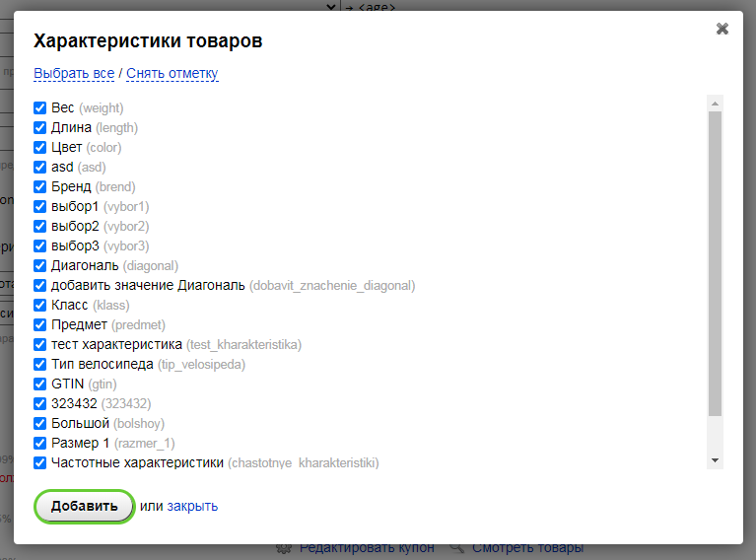This screenshot has height=560, width=756.
Task: Uncheck the Цвет (color) checkbox
Action: pyautogui.click(x=40, y=147)
